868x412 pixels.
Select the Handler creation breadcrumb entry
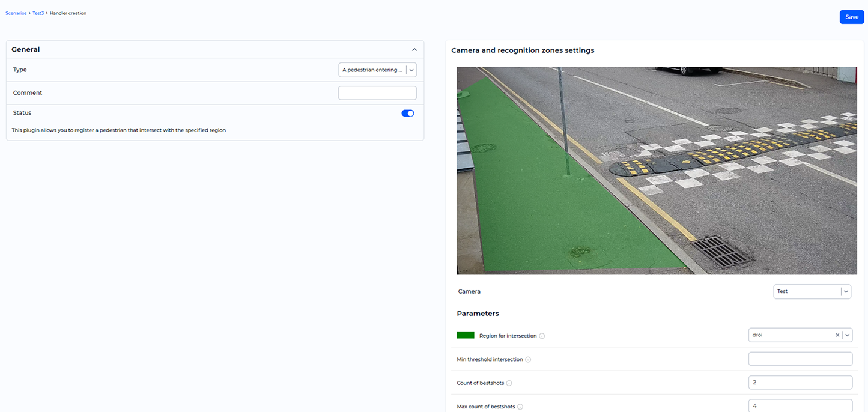pos(68,13)
